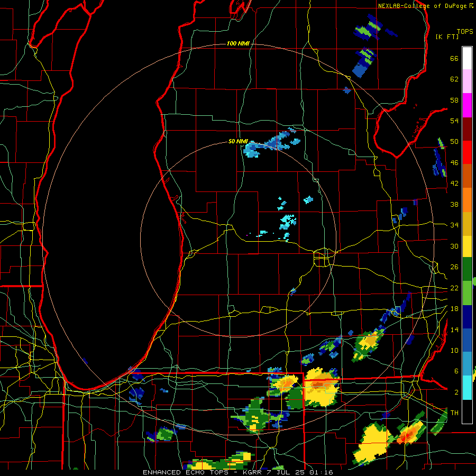Click legend value 6
This screenshot has height=476, width=476.
pos(456,371)
